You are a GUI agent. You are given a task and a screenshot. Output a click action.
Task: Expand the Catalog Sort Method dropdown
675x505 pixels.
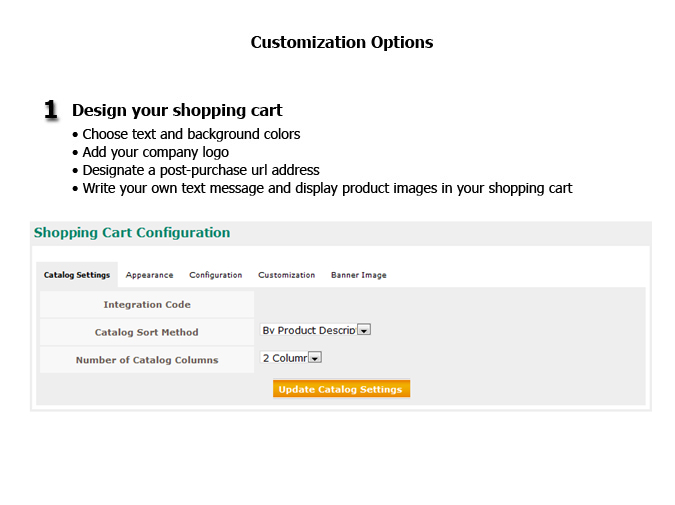coord(364,330)
